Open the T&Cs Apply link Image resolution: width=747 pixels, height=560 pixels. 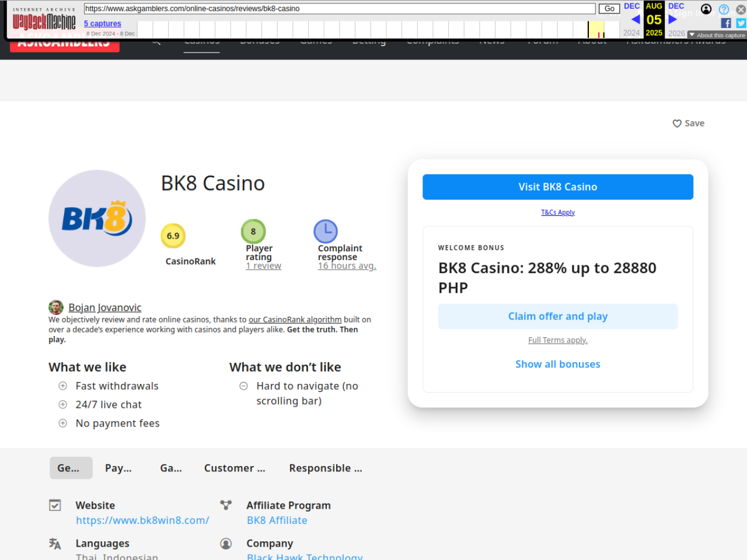click(x=558, y=212)
